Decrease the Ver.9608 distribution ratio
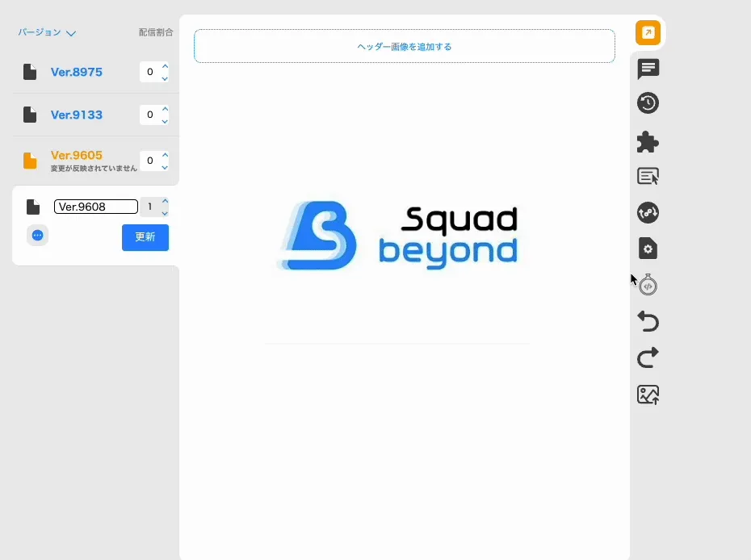The height and width of the screenshot is (560, 751). tap(165, 214)
